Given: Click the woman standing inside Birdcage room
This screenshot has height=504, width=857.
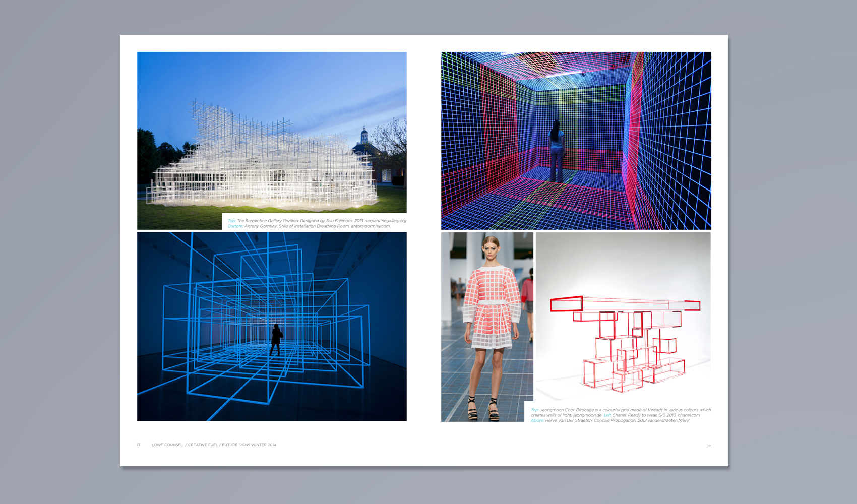Looking at the screenshot, I should click(x=556, y=151).
